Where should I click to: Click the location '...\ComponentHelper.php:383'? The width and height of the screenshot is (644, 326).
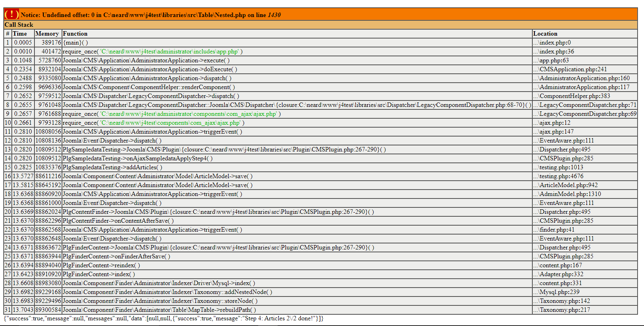click(572, 96)
